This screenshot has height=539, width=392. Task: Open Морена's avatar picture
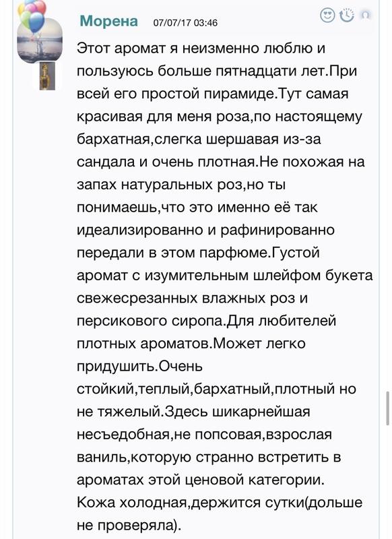[x=40, y=40]
